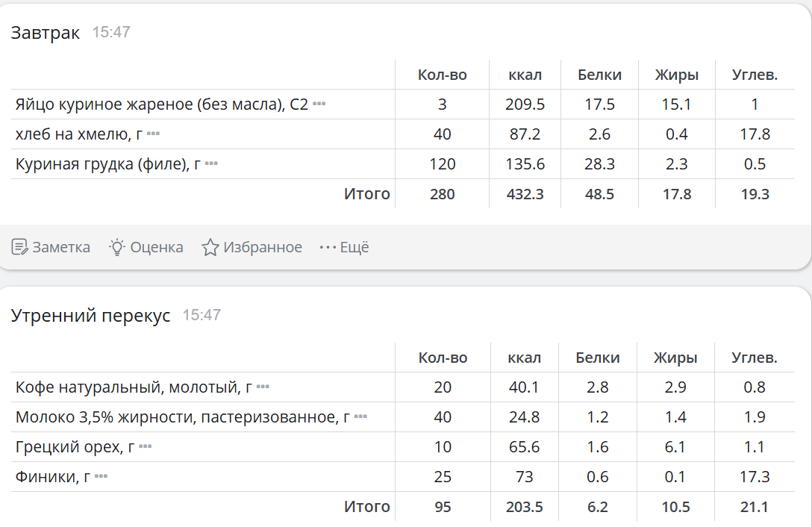Open options dots next to Грецкий орех
The image size is (812, 527).
[x=146, y=446]
